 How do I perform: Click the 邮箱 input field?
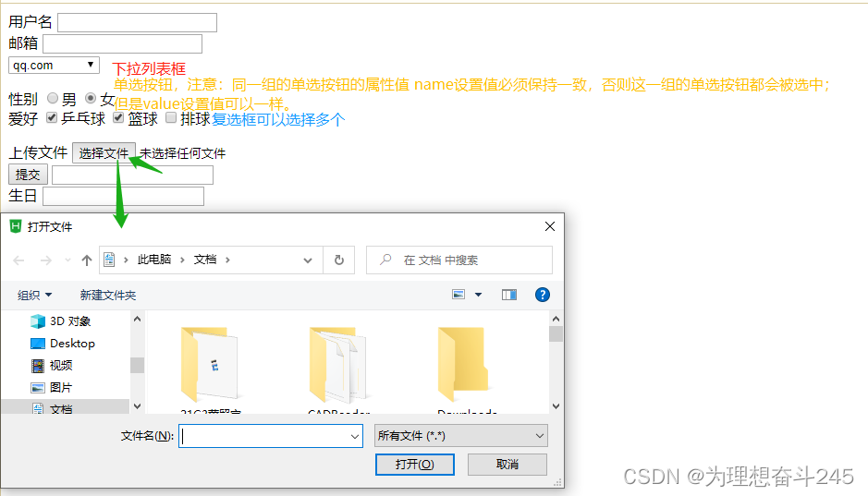(122, 43)
